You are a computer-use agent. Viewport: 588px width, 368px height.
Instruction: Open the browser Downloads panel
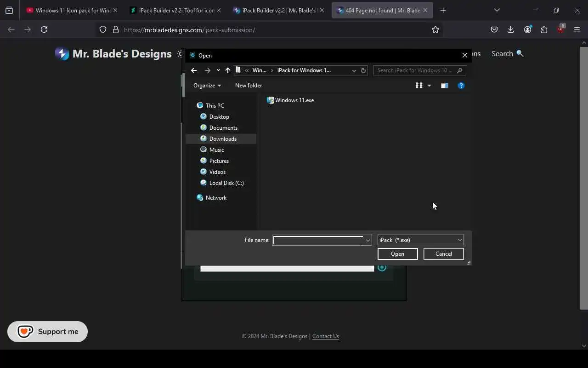pyautogui.click(x=510, y=29)
